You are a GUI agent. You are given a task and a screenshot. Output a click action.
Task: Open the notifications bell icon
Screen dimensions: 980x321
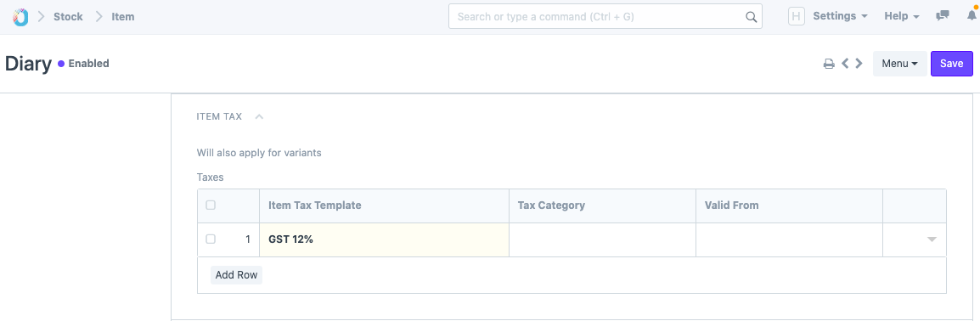(x=972, y=15)
